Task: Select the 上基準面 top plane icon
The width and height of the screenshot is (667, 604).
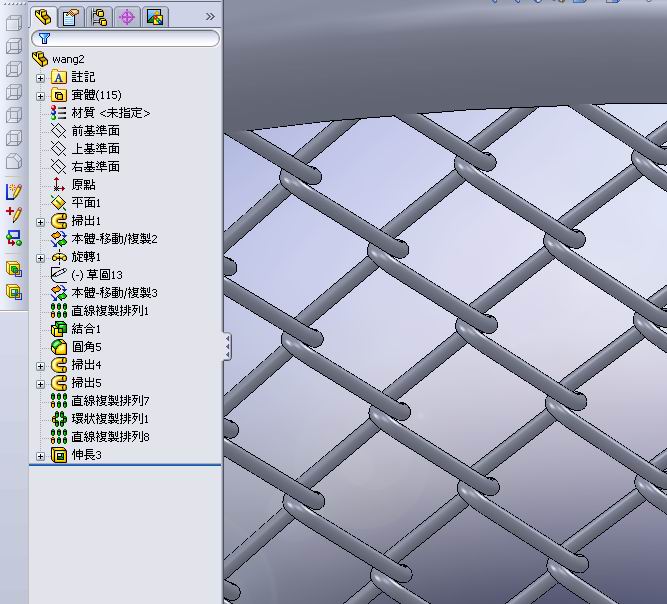Action: (59, 149)
